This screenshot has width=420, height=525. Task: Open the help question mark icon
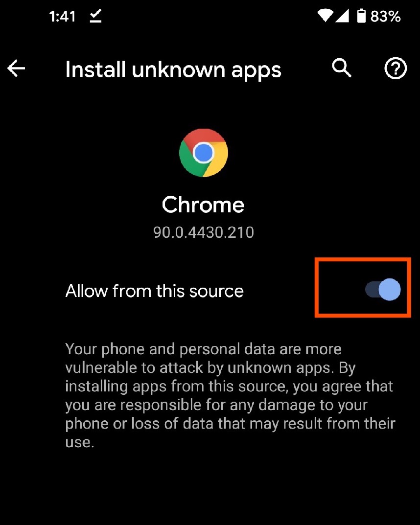[396, 68]
